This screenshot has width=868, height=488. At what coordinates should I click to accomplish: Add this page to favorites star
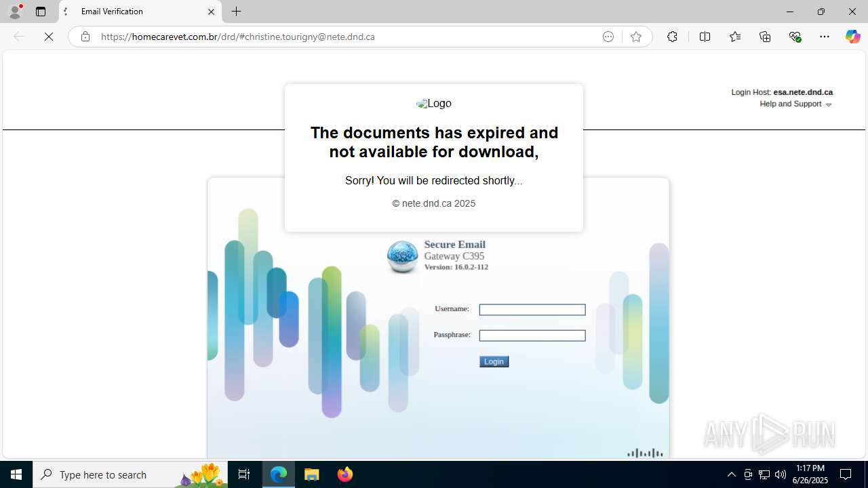tap(635, 37)
